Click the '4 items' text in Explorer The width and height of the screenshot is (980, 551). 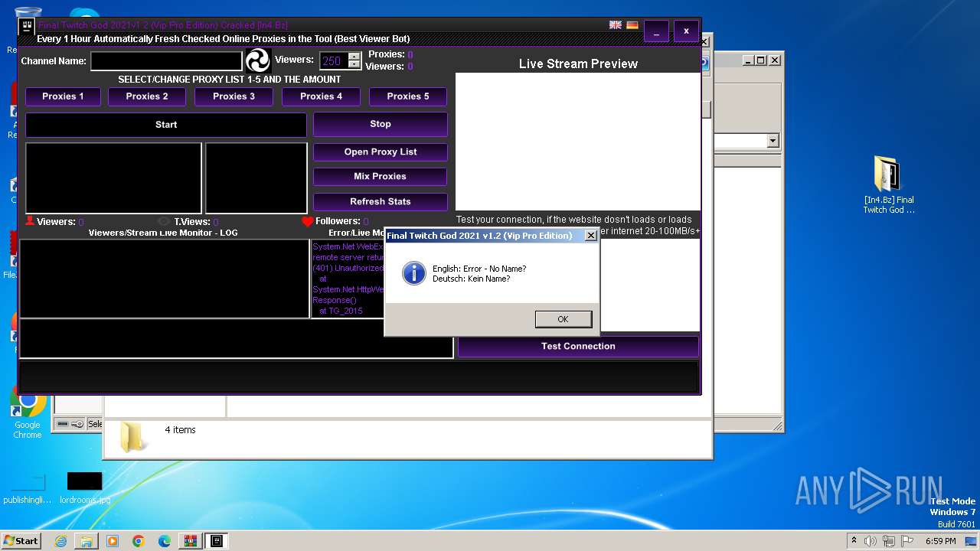point(181,430)
